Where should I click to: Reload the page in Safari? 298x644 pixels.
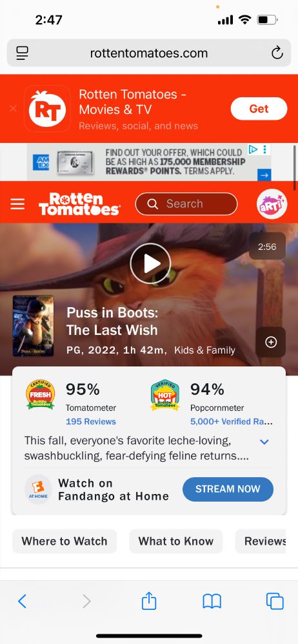[277, 53]
